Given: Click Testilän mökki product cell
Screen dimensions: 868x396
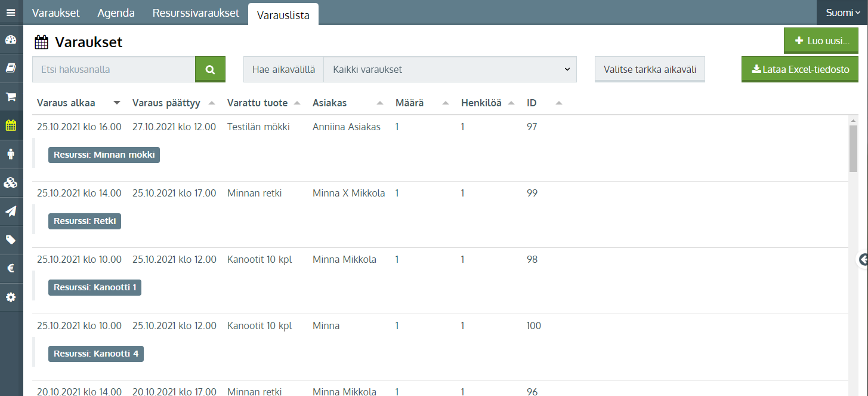Looking at the screenshot, I should click(258, 127).
